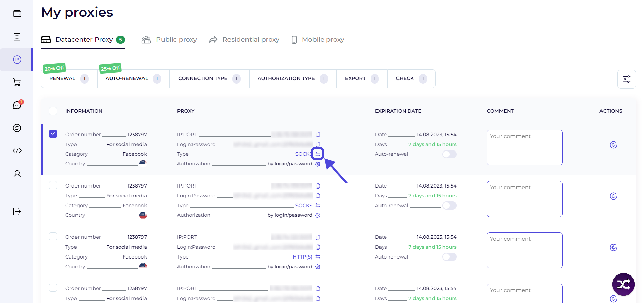
Task: Open the user profile sidebar icon
Action: pyautogui.click(x=17, y=174)
